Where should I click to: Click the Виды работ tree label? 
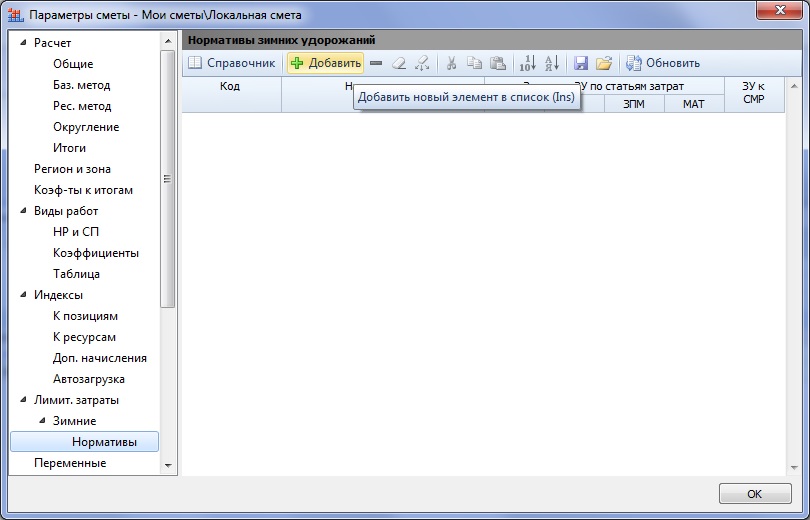pos(66,211)
